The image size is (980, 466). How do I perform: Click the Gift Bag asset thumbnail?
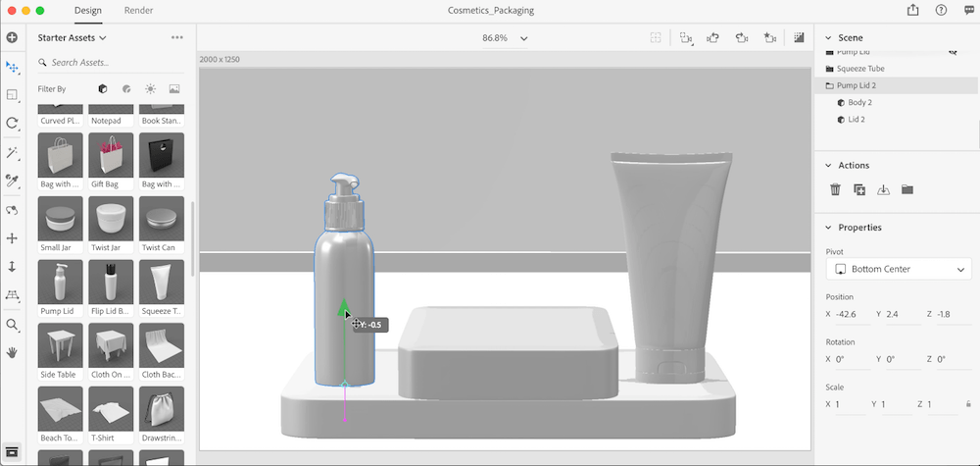(x=111, y=157)
